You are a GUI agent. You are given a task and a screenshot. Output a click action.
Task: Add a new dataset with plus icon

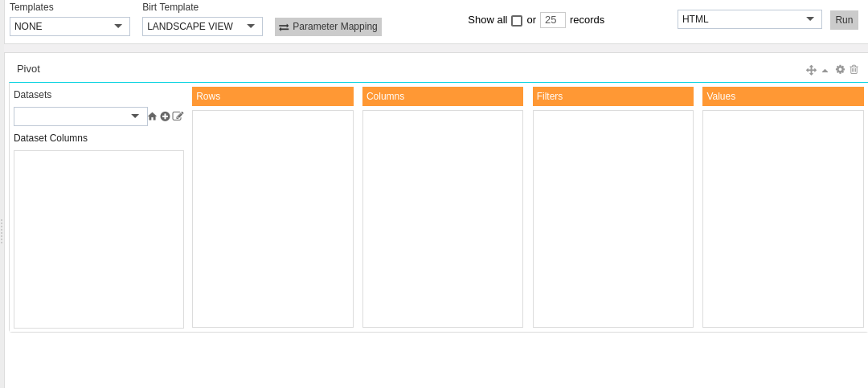(x=165, y=116)
